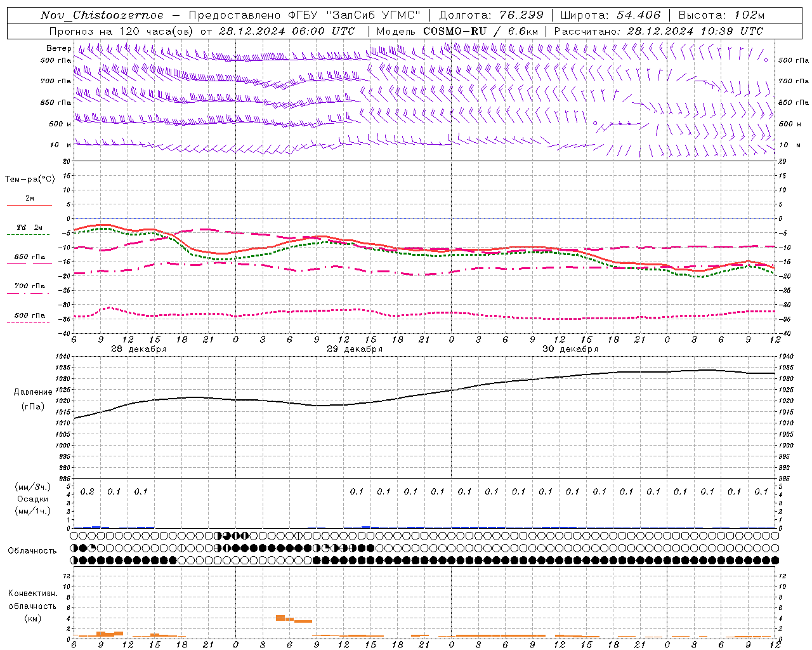Click the elevation text Высота: 102м
The image size is (812, 650).
tap(721, 15)
